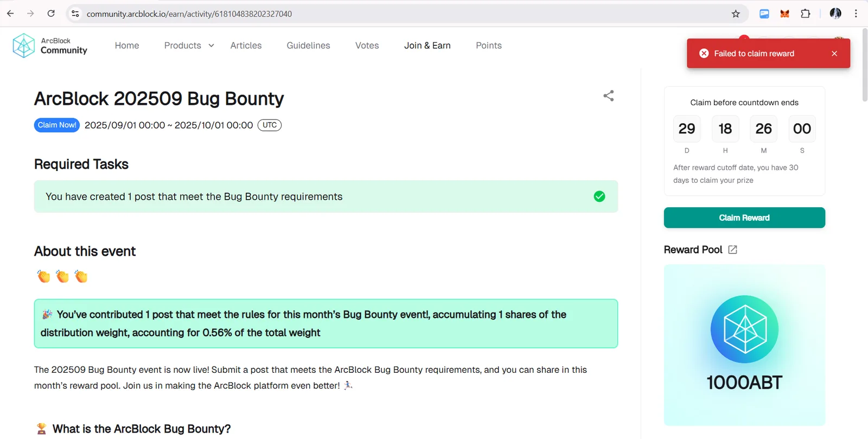Open the Points page
The image size is (868, 439).
point(489,46)
